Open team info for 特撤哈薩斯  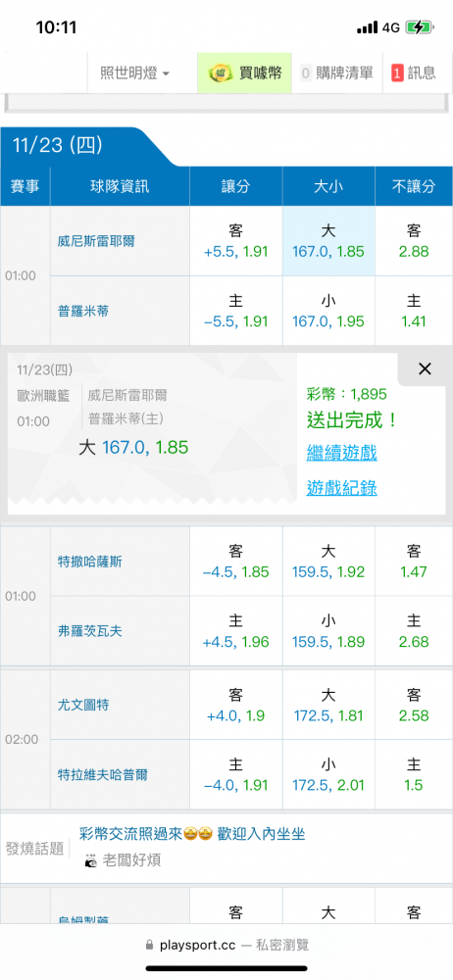tap(89, 562)
